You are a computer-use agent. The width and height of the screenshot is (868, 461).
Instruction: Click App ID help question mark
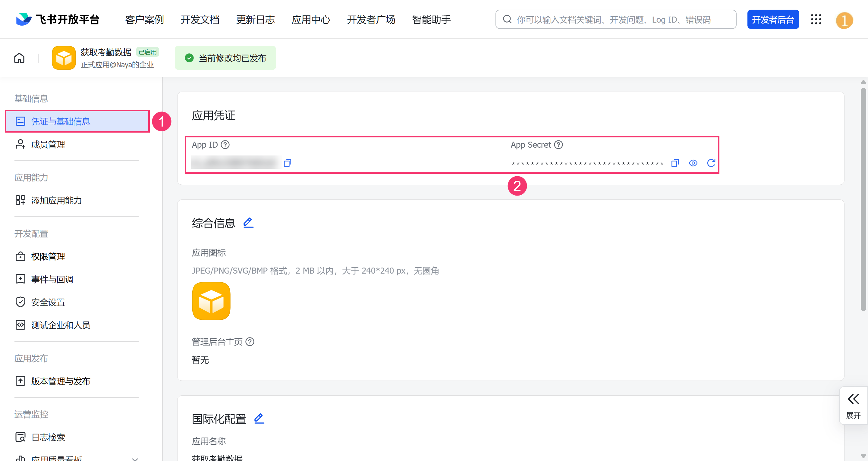click(x=225, y=145)
